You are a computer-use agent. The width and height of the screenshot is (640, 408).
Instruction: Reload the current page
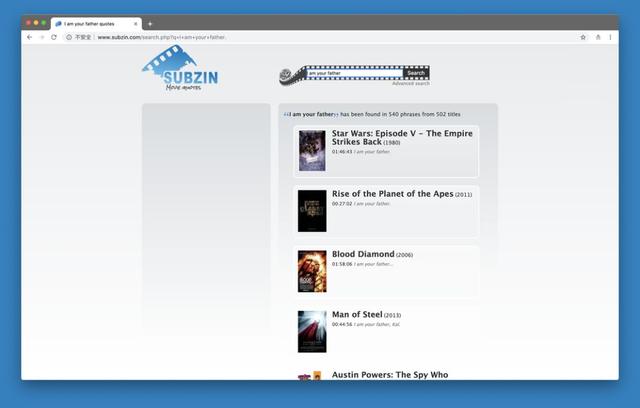54,37
